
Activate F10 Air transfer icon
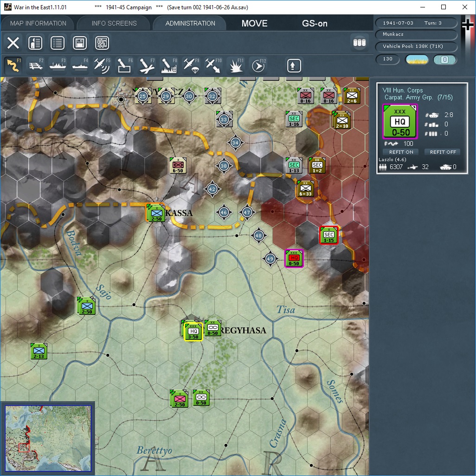213,65
